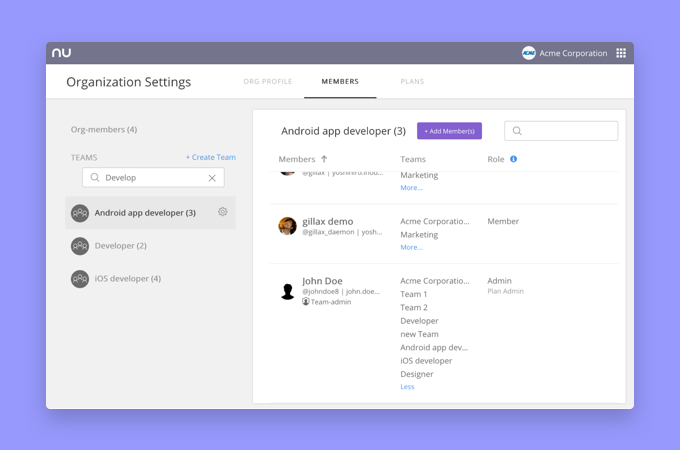680x450 pixels.
Task: Click new Team in John Doe's teams
Action: click(419, 334)
